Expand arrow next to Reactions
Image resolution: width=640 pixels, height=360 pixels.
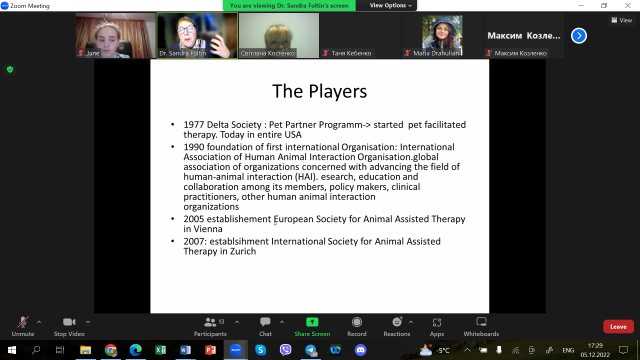[x=411, y=322]
